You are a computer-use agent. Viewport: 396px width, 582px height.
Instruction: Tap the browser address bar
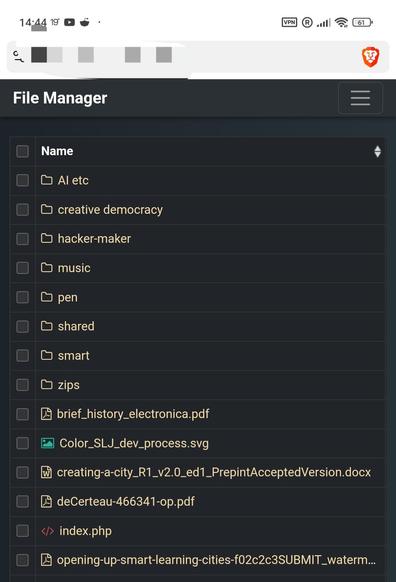pyautogui.click(x=182, y=57)
